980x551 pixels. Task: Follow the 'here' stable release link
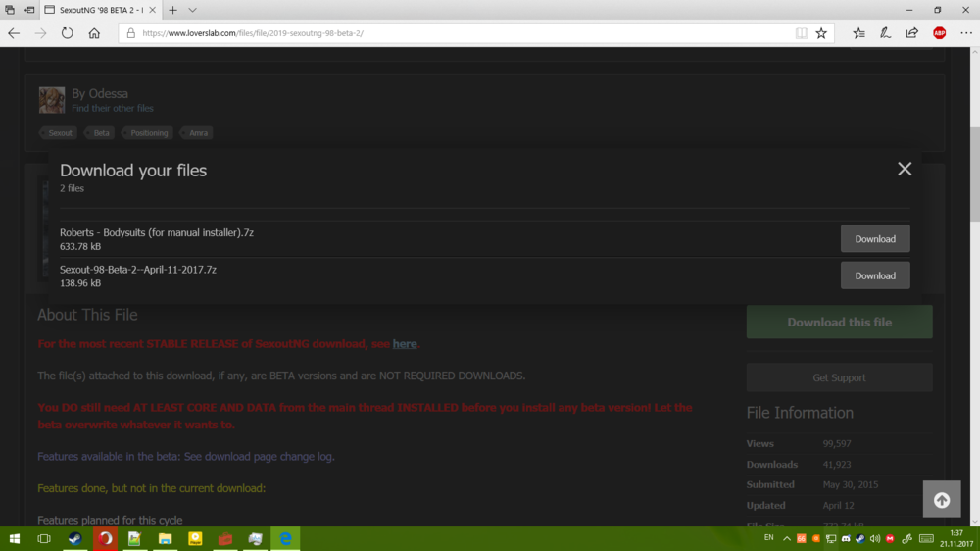405,344
